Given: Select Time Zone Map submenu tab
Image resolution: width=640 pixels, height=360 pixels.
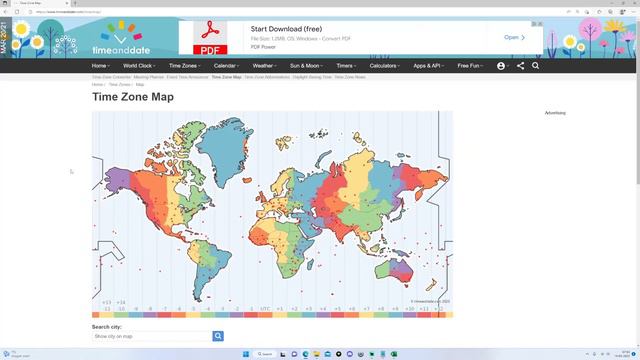Looking at the screenshot, I should point(227,77).
